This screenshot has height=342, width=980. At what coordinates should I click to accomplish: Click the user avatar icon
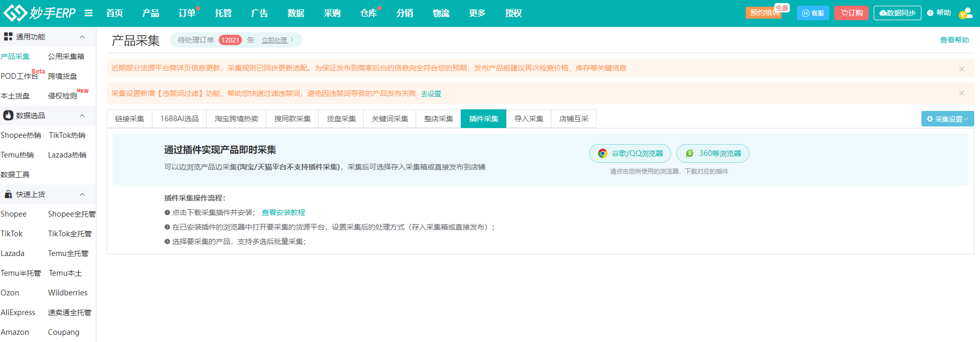coord(965,13)
